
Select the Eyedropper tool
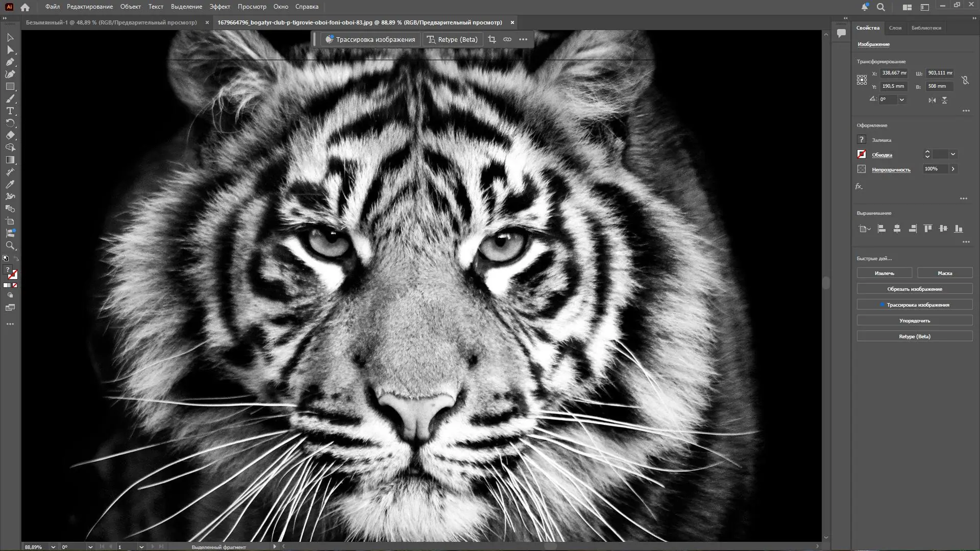click(x=10, y=184)
